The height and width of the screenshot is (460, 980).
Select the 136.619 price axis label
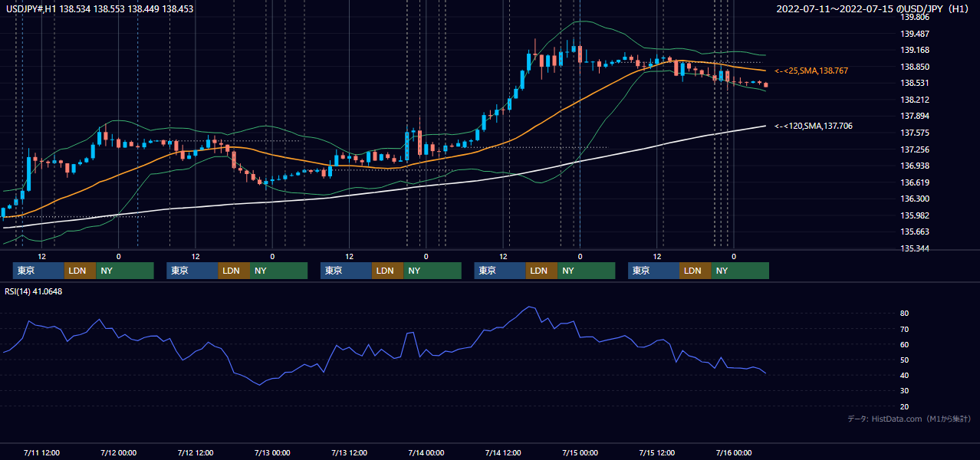pyautogui.click(x=913, y=182)
